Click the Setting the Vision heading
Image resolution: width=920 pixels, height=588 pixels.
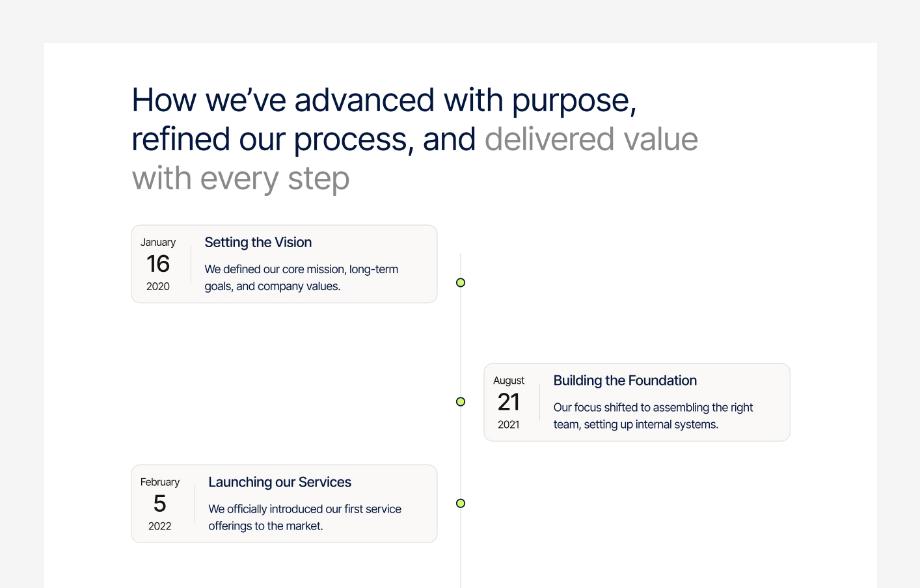pyautogui.click(x=258, y=242)
